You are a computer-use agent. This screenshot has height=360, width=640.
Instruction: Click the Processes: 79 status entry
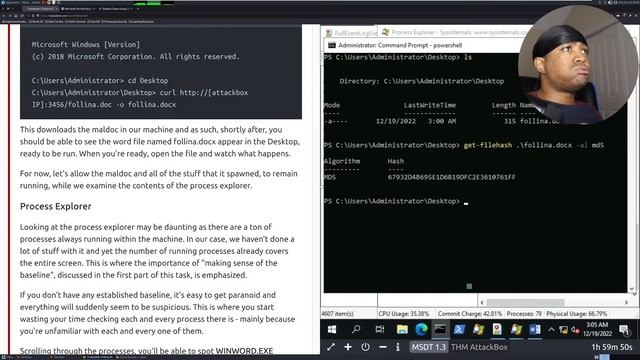(524, 314)
